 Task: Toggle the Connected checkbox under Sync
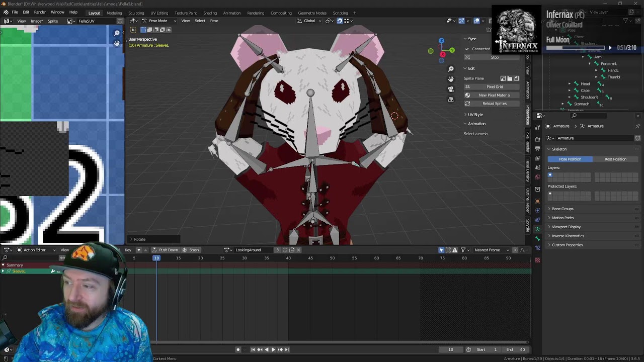click(467, 49)
